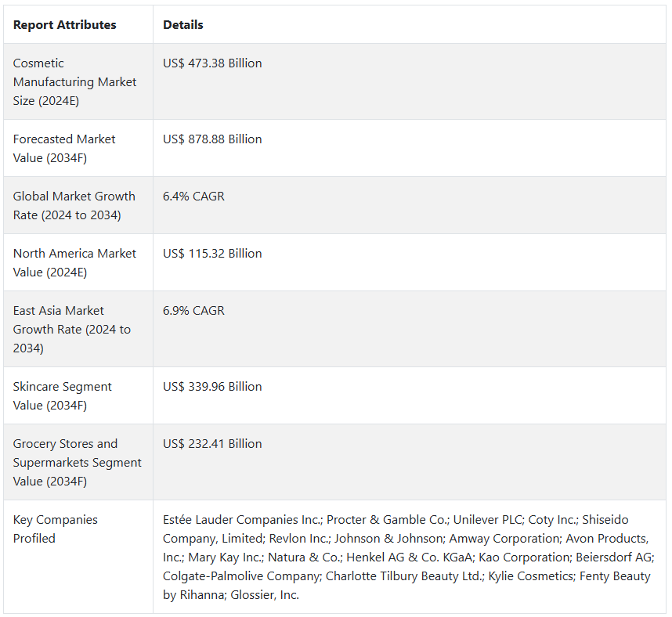Image resolution: width=672 pixels, height=617 pixels.
Task: Select the US$ 339.96 Billion value
Action: [212, 387]
